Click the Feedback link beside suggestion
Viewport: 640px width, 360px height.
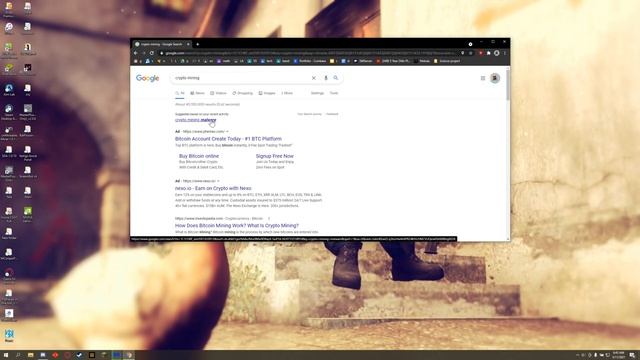332,114
